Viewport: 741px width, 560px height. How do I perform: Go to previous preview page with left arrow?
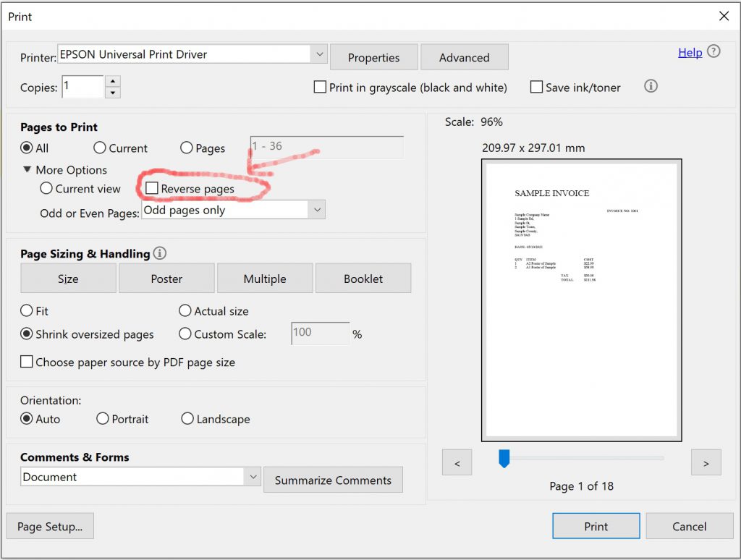[x=457, y=462]
